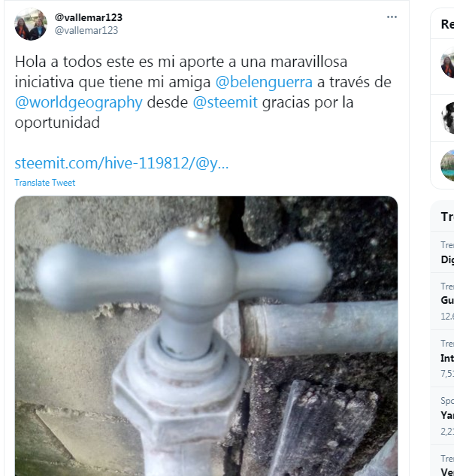Select the trend starting with 'Yar'
This screenshot has height=476, width=454.
tap(443, 416)
